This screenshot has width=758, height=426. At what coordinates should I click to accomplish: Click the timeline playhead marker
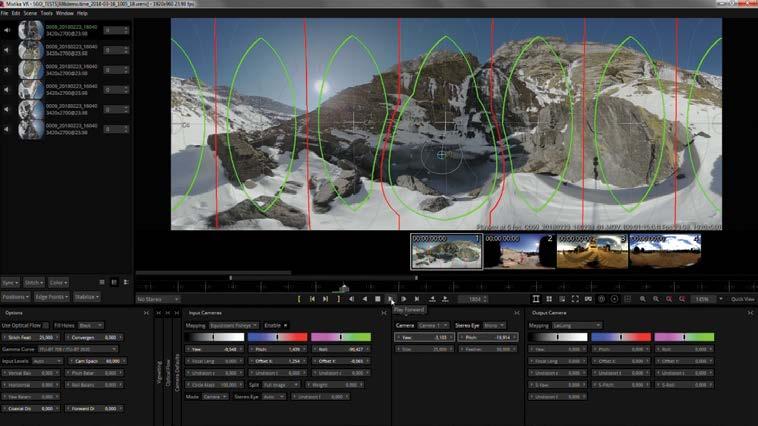pos(344,288)
